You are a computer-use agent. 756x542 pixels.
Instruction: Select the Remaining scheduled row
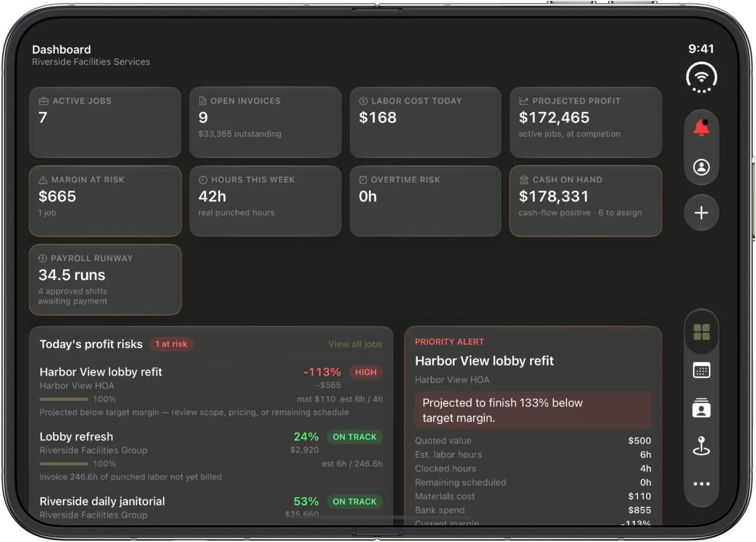(533, 483)
